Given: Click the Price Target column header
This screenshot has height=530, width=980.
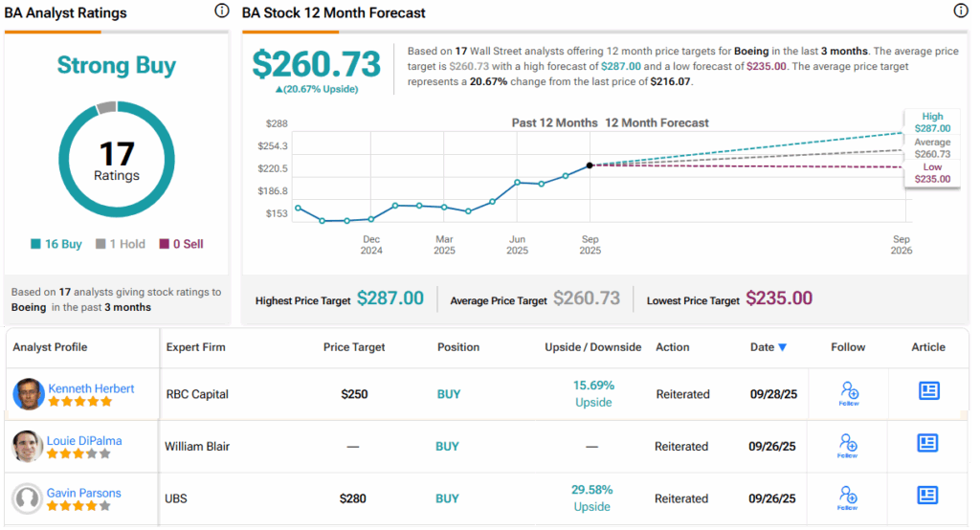Looking at the screenshot, I should (354, 347).
